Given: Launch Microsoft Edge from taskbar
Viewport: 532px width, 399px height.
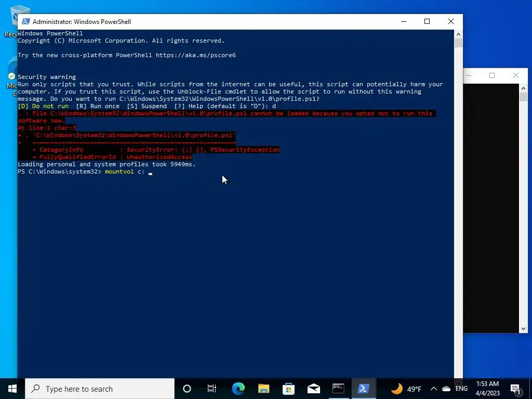Looking at the screenshot, I should 238,389.
